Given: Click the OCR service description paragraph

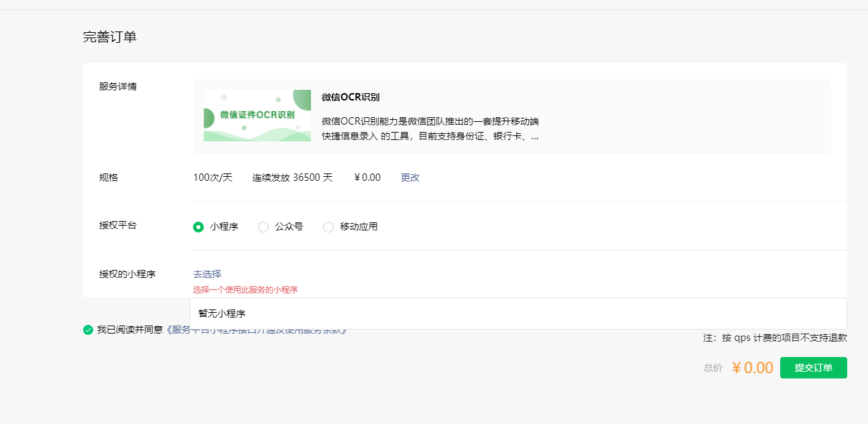Looking at the screenshot, I should click(x=430, y=129).
